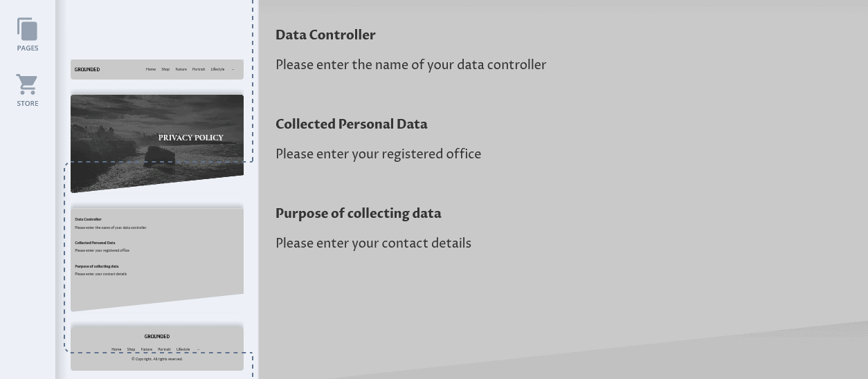Viewport: 868px width, 379px height.
Task: Select the Privacy Policy banner thumbnail
Action: pyautogui.click(x=157, y=143)
